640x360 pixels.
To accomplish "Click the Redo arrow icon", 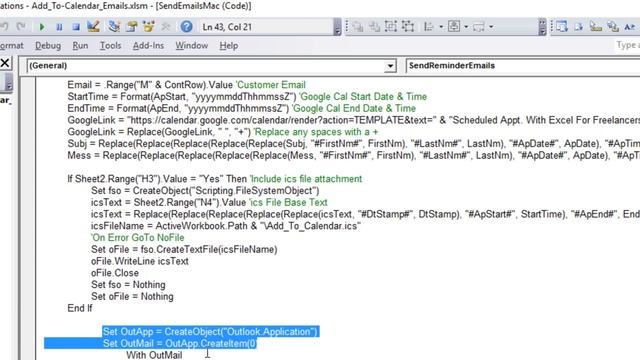I will tap(21, 27).
